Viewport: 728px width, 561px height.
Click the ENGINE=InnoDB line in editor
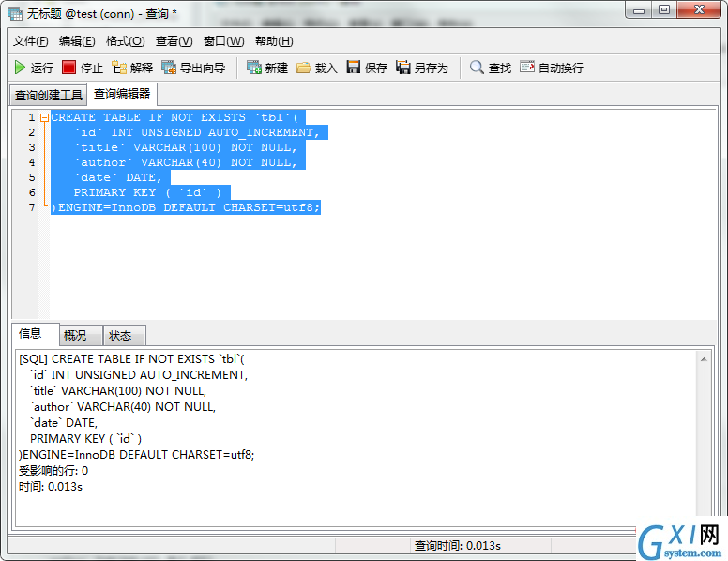click(186, 207)
